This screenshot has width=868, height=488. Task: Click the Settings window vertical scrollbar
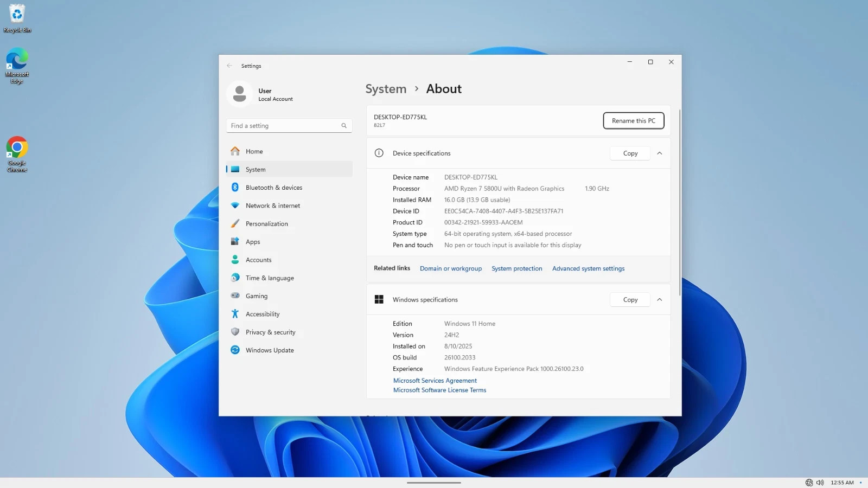click(679, 202)
